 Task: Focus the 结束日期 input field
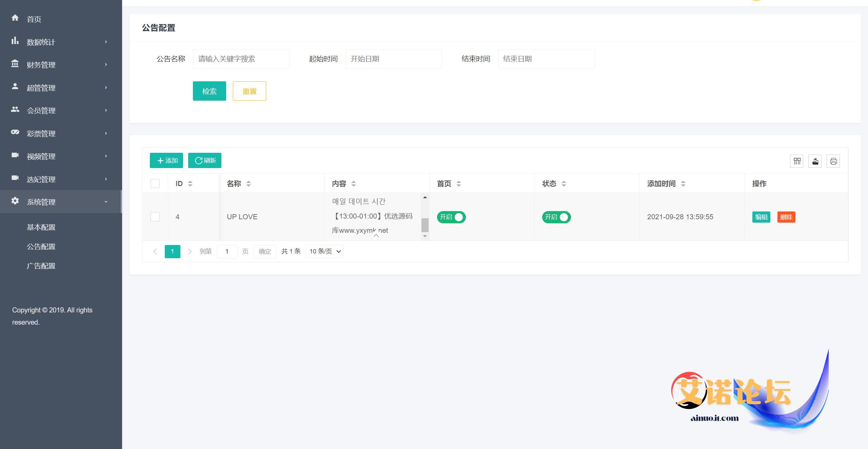click(546, 59)
